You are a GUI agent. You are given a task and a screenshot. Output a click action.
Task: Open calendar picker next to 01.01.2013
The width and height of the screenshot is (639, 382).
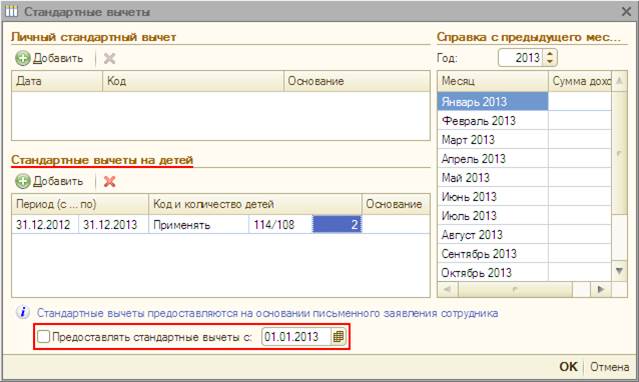[338, 337]
